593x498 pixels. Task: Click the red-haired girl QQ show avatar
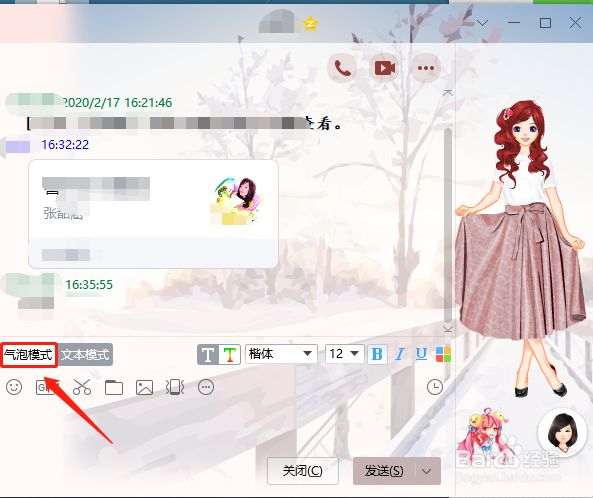tap(520, 248)
